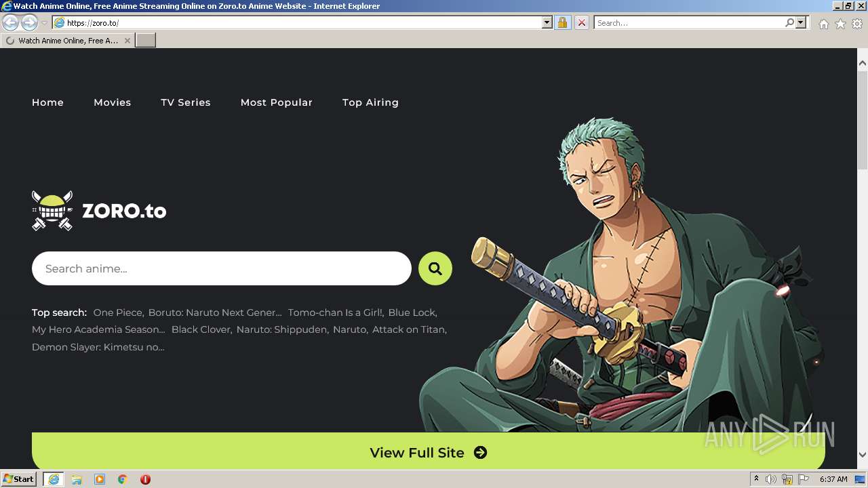Open the Top Airing menu item
This screenshot has width=868, height=488.
370,102
